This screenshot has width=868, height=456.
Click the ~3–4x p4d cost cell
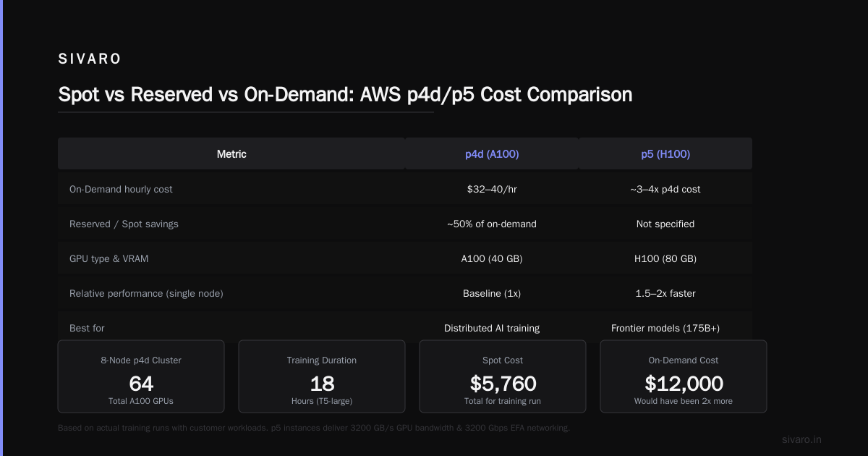665,189
